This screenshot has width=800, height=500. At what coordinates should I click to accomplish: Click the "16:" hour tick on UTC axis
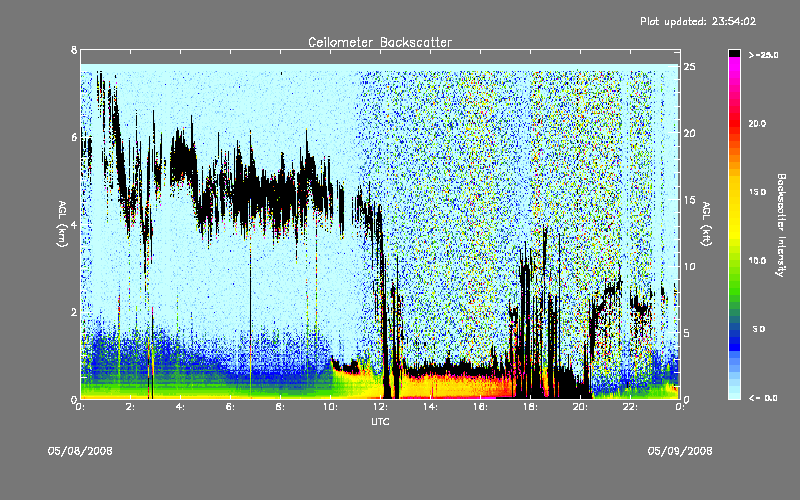[x=481, y=407]
